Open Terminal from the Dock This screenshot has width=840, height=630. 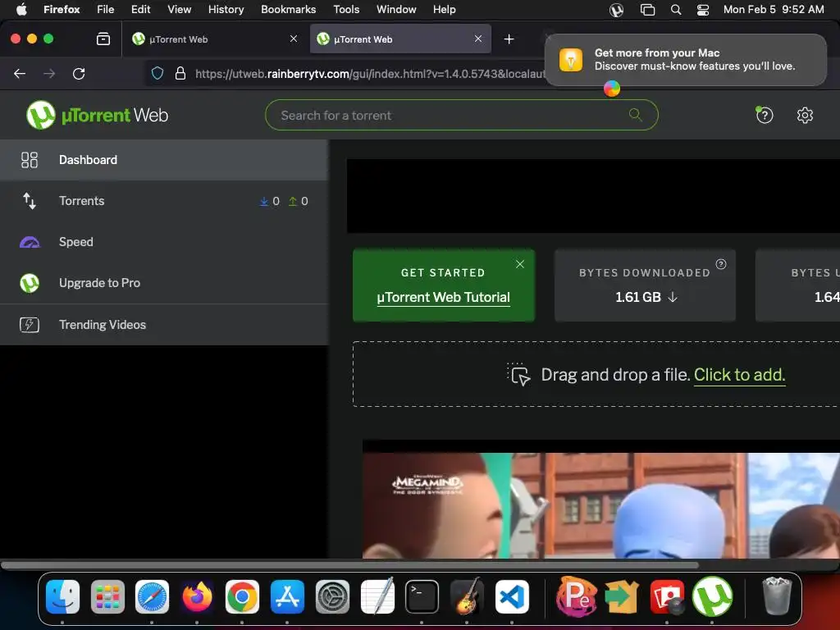click(422, 596)
